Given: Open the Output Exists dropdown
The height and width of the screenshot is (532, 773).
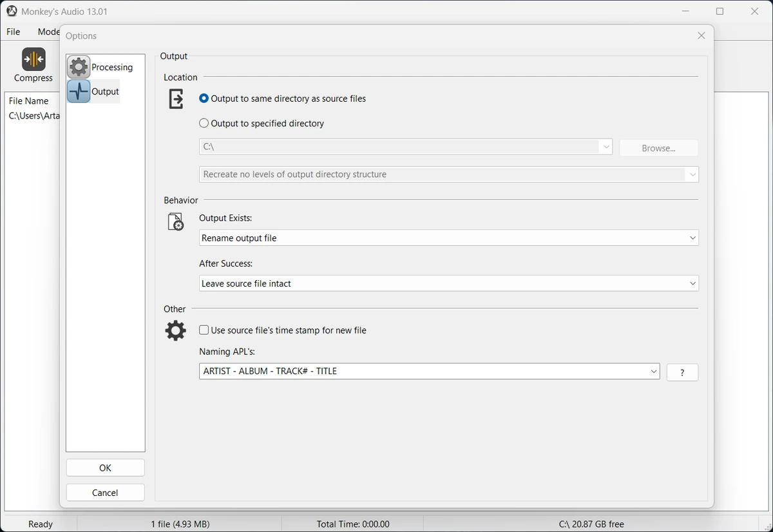Looking at the screenshot, I should [x=449, y=238].
